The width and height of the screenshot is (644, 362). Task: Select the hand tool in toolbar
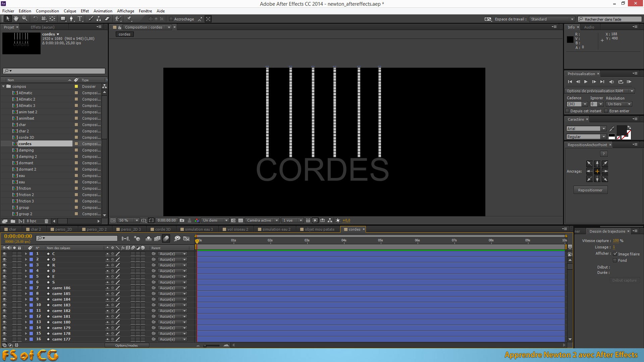pos(15,18)
